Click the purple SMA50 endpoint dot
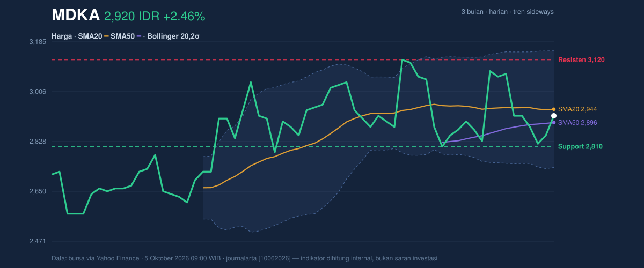Viewport: 644px width, 268px height. pos(554,123)
